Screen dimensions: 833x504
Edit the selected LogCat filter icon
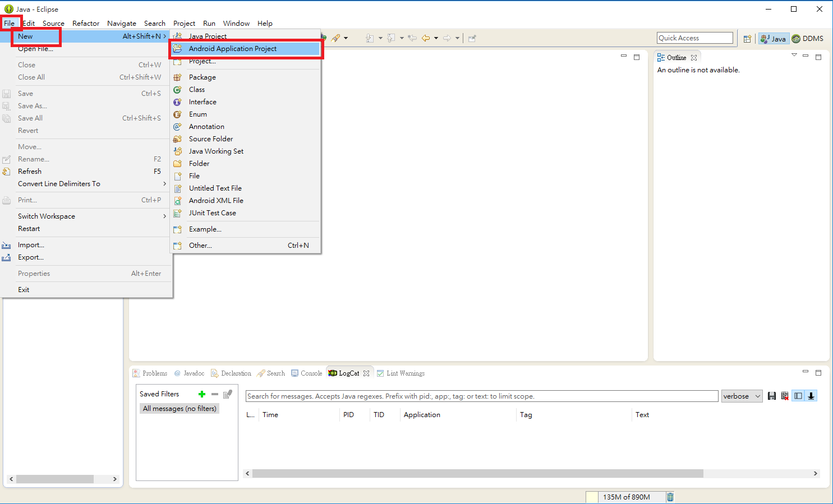point(227,394)
